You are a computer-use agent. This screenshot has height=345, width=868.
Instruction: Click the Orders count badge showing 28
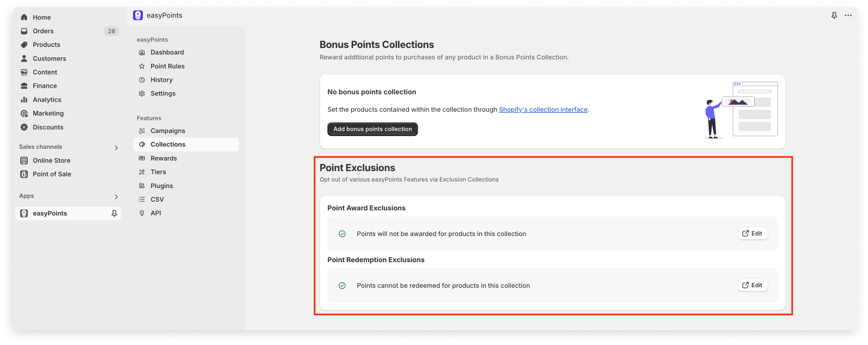click(x=111, y=31)
